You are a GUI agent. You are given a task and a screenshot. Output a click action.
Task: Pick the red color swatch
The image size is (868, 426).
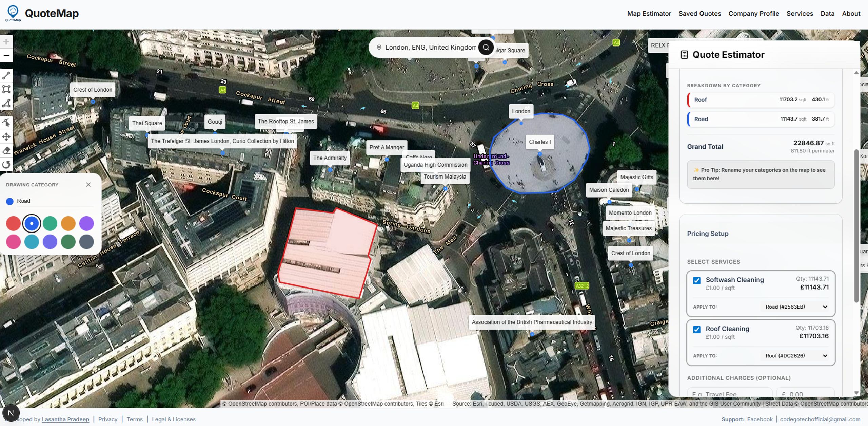13,223
